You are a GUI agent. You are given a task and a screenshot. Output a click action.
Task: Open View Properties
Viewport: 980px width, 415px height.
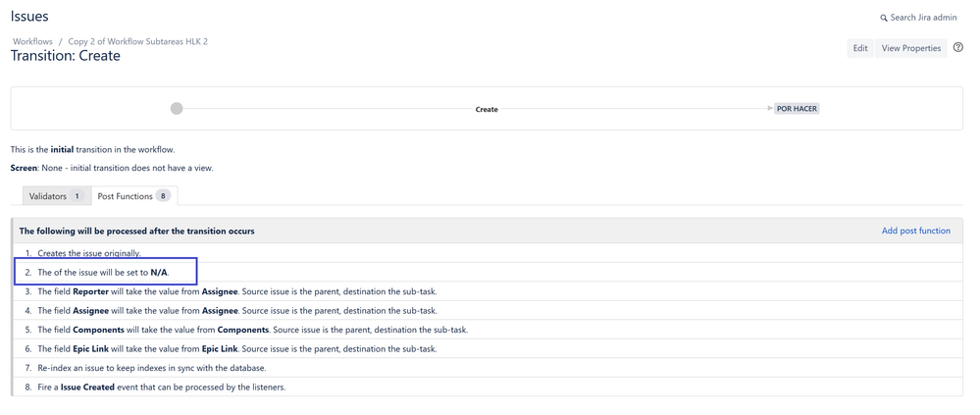[x=910, y=48]
